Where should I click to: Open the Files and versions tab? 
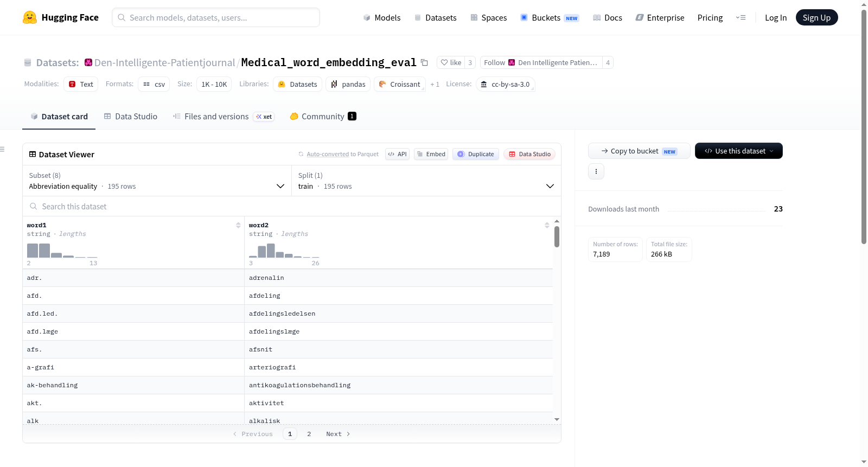click(x=223, y=116)
